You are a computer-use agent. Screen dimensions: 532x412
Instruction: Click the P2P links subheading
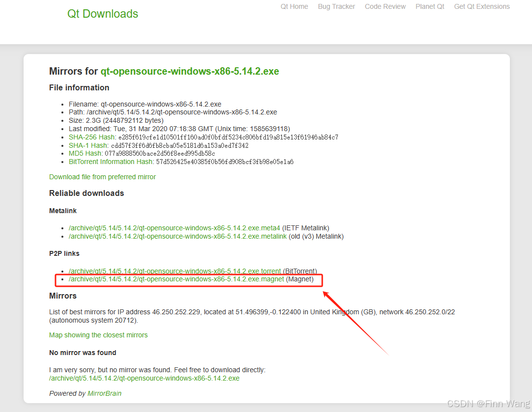64,254
